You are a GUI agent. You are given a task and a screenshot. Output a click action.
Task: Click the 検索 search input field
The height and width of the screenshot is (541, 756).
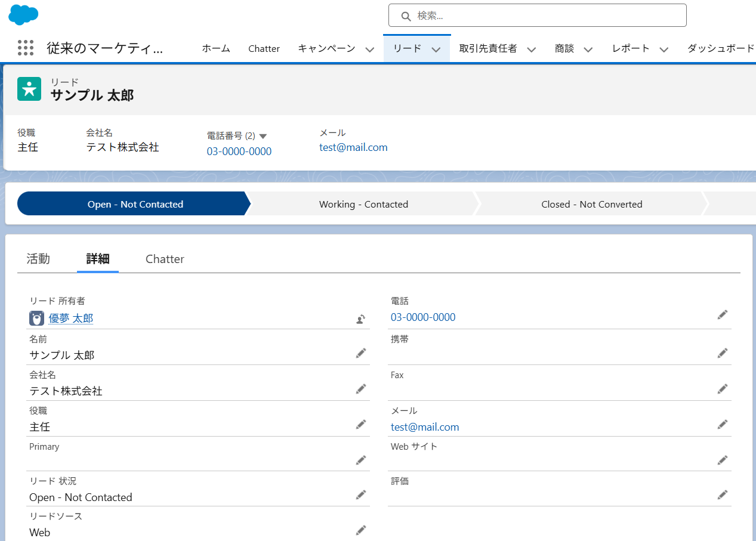(x=537, y=16)
